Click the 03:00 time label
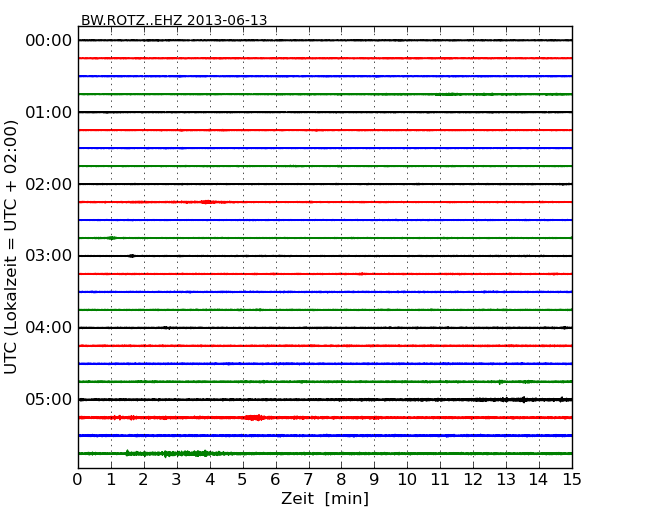The width and height of the screenshot is (650, 520). click(x=49, y=256)
